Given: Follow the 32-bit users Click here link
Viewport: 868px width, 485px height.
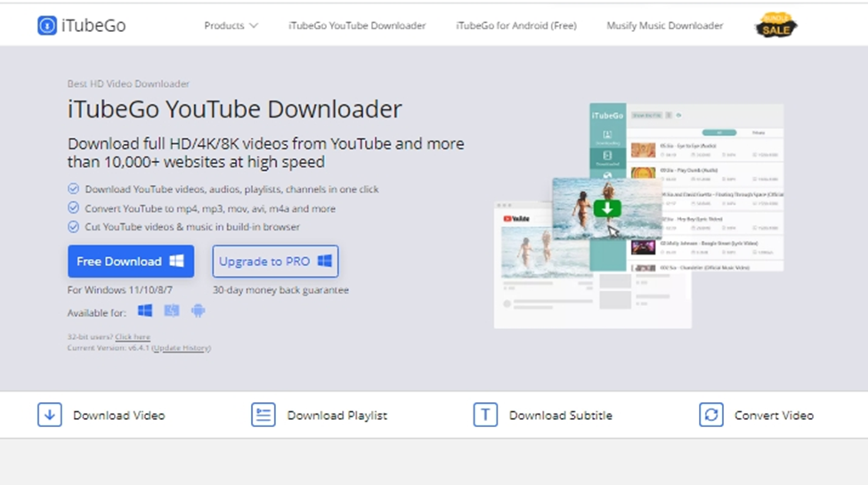Looking at the screenshot, I should click(133, 336).
